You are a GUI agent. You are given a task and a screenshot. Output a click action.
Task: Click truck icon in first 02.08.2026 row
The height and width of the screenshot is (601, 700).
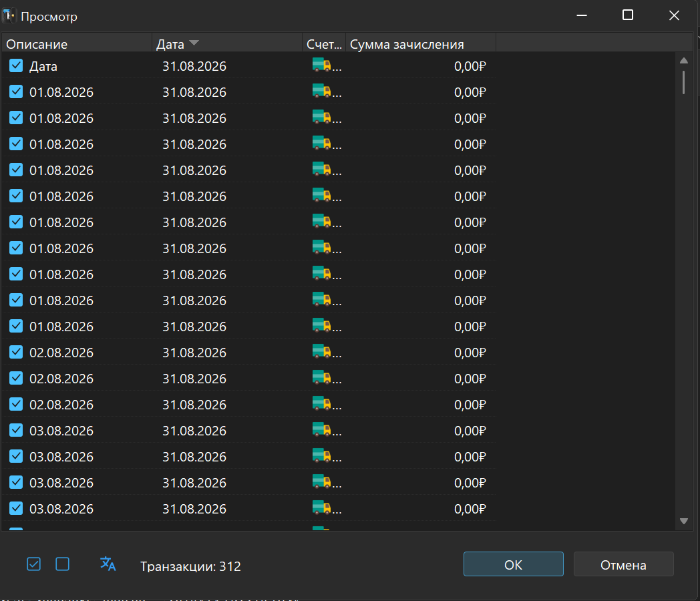321,352
